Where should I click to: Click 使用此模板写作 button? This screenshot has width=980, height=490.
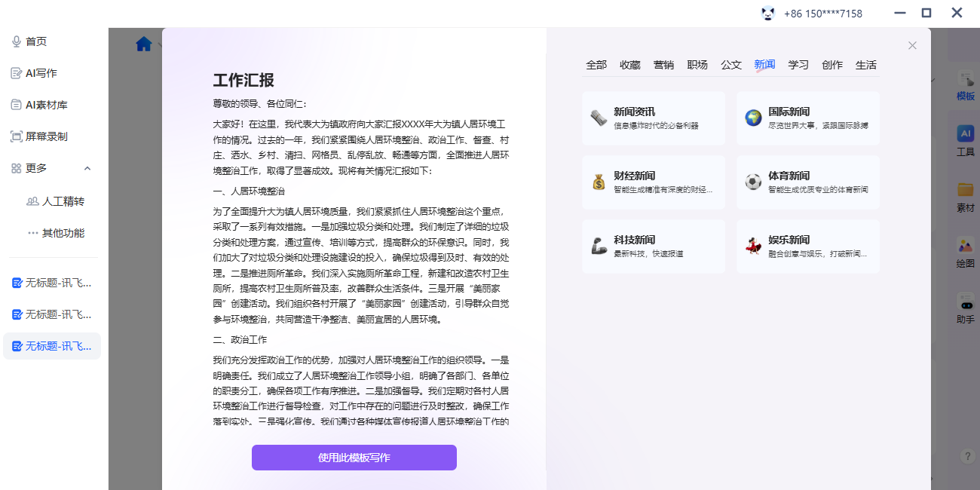coord(354,458)
